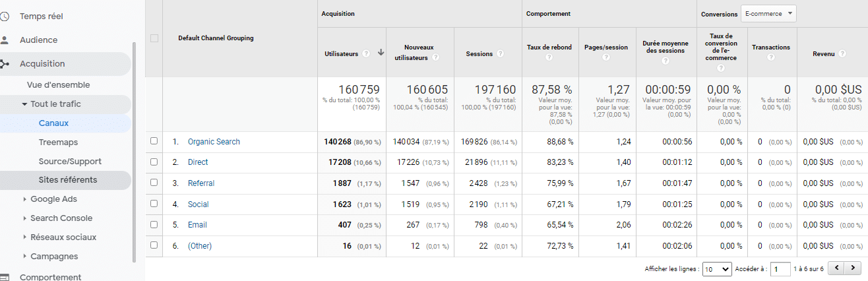Click Email session duration 00:02:26
868x281 pixels.
coord(676,225)
